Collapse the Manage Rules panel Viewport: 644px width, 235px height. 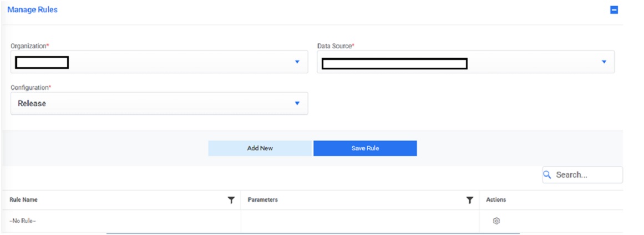click(614, 10)
